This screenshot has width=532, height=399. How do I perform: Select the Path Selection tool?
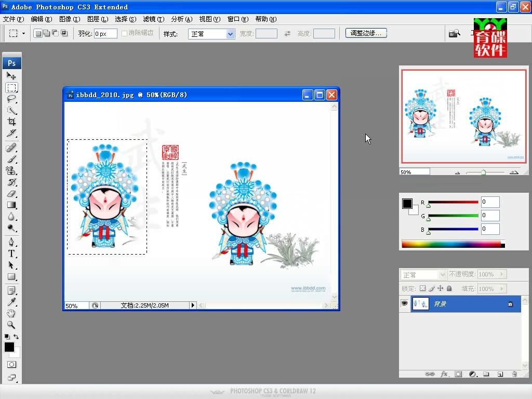[11, 265]
